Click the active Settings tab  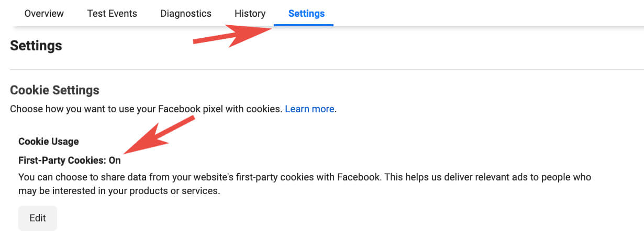pyautogui.click(x=306, y=14)
